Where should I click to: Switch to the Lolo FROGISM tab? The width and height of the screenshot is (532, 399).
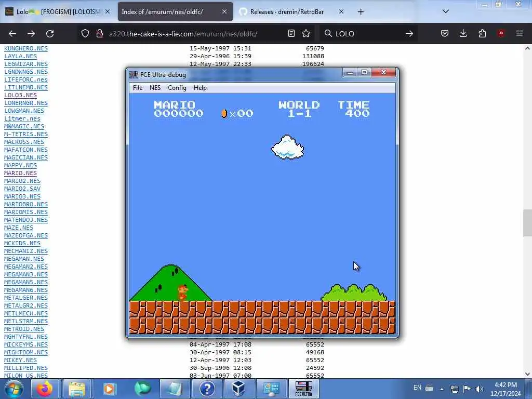(x=57, y=11)
